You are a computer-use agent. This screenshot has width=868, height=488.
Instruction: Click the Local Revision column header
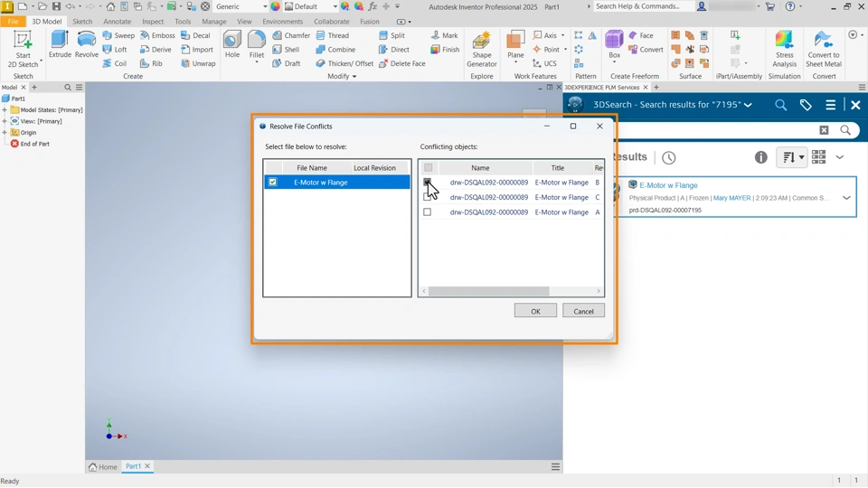tap(374, 168)
